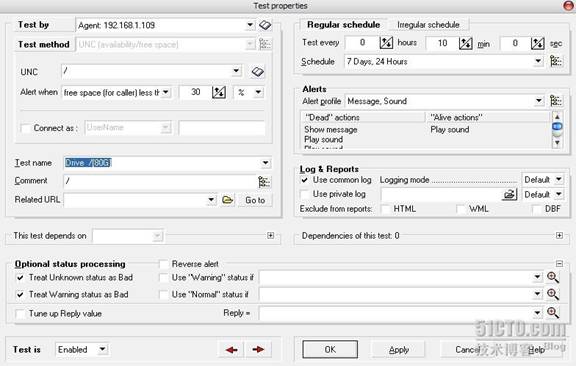The image size is (576, 366).
Task: Open the percent unit dropdown
Action: 259,92
